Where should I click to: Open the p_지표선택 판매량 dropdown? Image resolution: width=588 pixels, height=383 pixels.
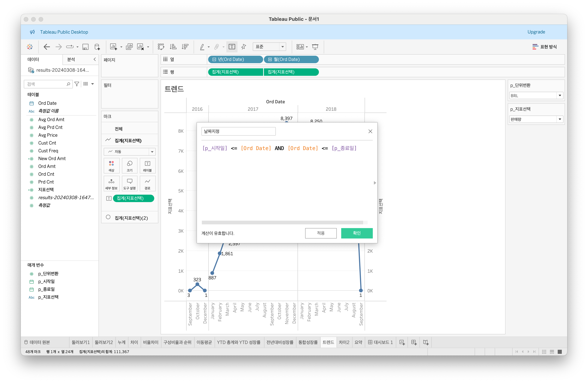[x=560, y=119]
